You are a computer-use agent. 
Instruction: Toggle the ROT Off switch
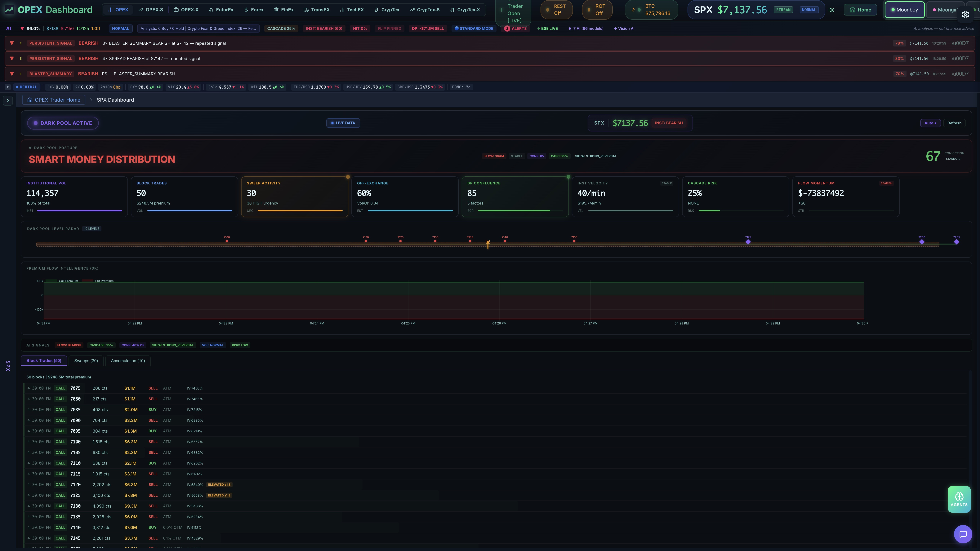(x=597, y=10)
